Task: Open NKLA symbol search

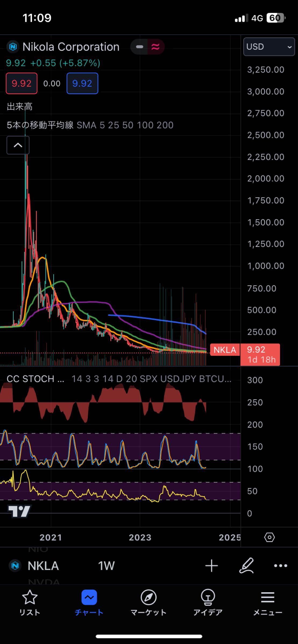Action: tap(43, 566)
